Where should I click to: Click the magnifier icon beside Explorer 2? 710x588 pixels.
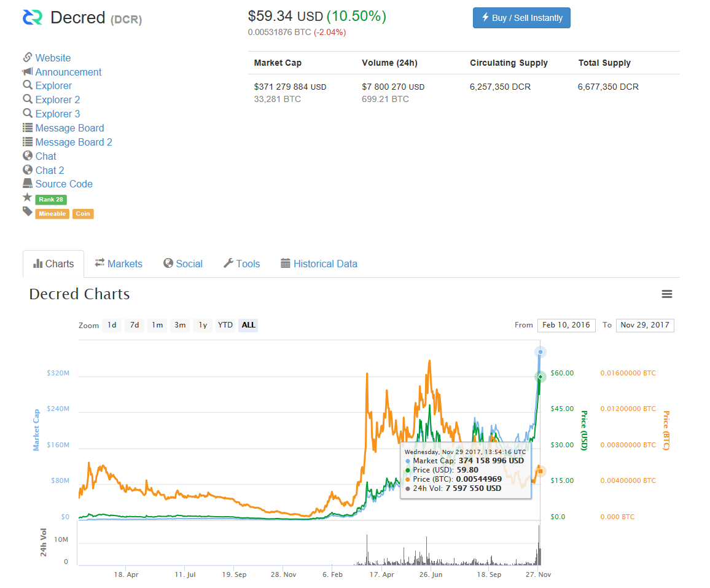pyautogui.click(x=28, y=99)
